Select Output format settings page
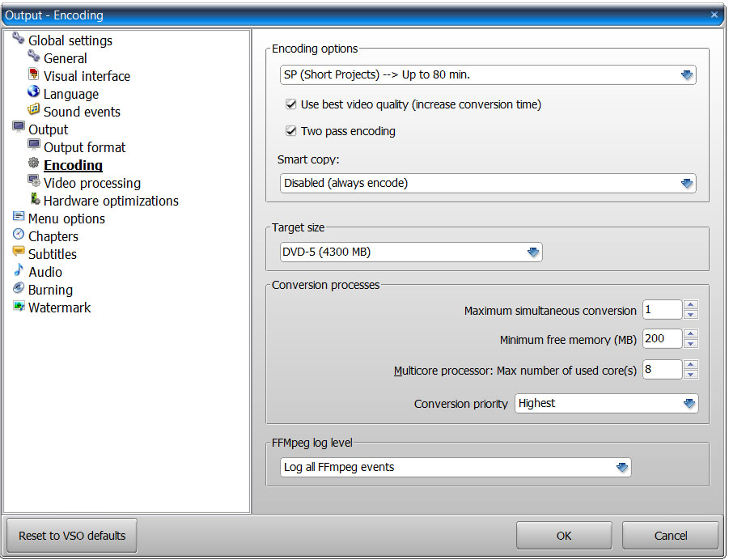Viewport: 729px width, 560px height. (x=85, y=148)
